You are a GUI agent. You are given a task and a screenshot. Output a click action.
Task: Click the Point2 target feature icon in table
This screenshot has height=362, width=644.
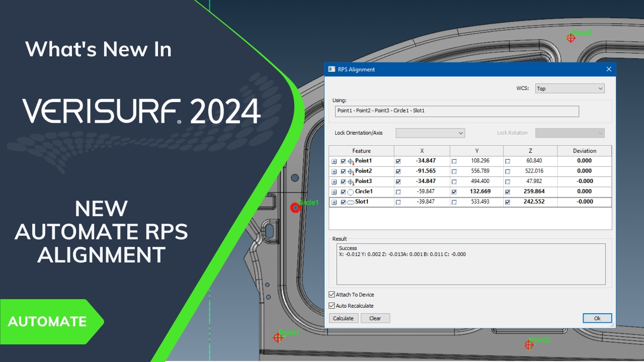(351, 171)
